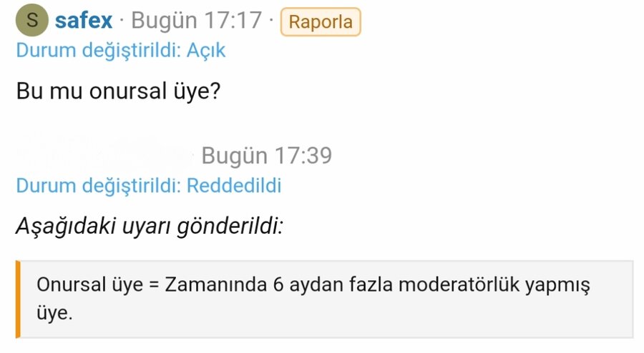Select the 'Durum değiştirildi: Reddedildi' status line
Image resolution: width=644 pixels, height=353 pixels.
point(148,186)
